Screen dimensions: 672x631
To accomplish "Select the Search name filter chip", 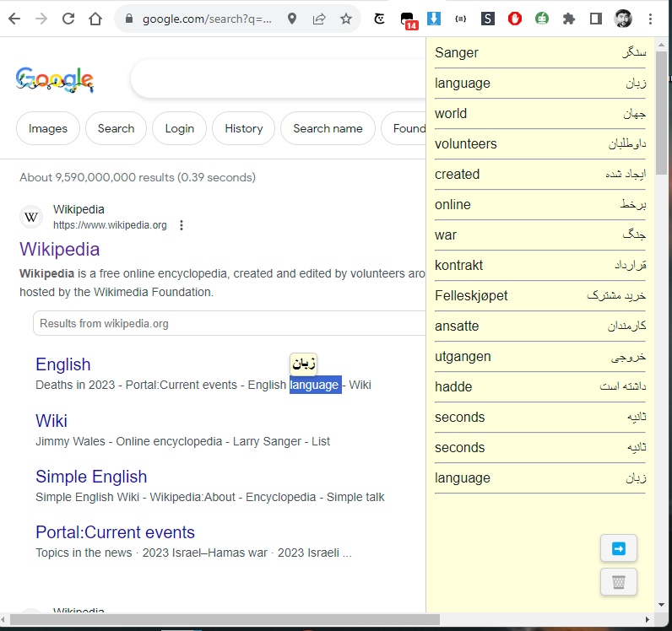I will pos(328,128).
